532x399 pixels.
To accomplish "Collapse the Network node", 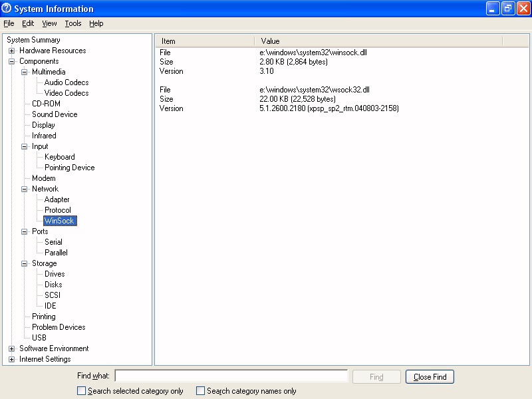I will coord(24,189).
